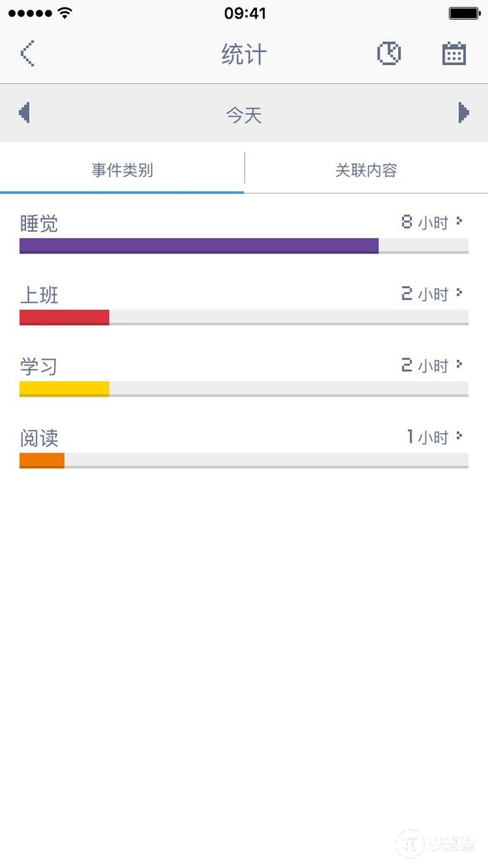Tap the battery icon in status bar
Viewport: 488px width, 868px height.
pos(464,13)
